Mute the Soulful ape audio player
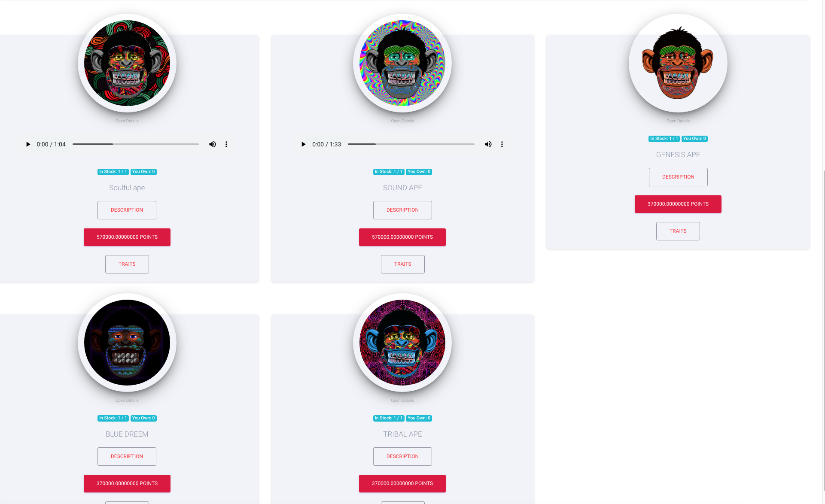 point(213,144)
